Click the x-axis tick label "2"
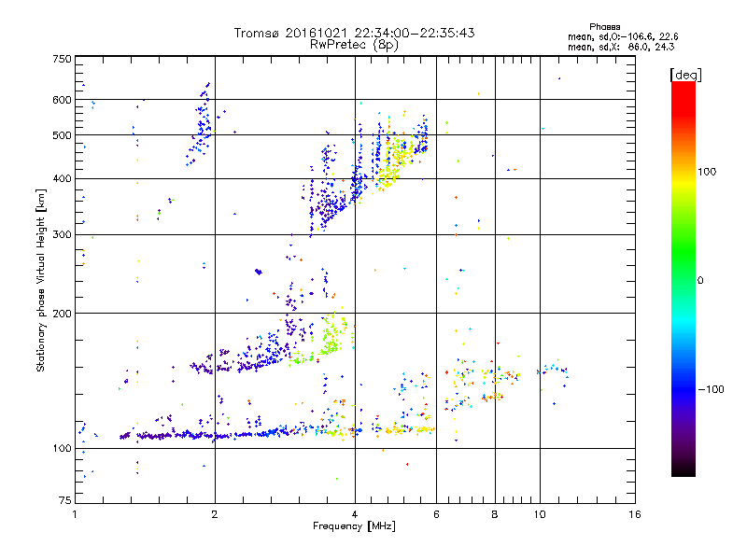 click(215, 514)
